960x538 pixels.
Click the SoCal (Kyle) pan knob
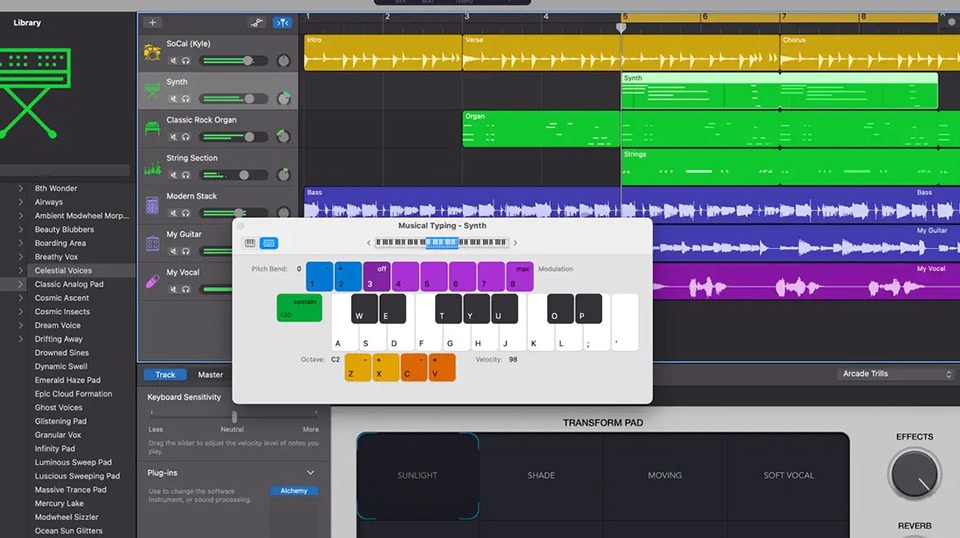(283, 61)
